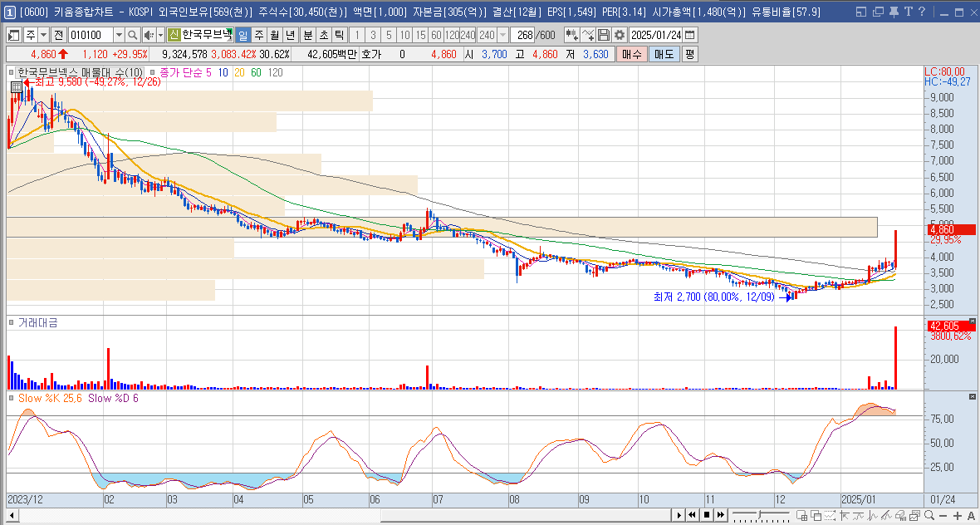The image size is (980, 525).
Task: Click the candlestick chart type settings icon
Action: point(572,35)
